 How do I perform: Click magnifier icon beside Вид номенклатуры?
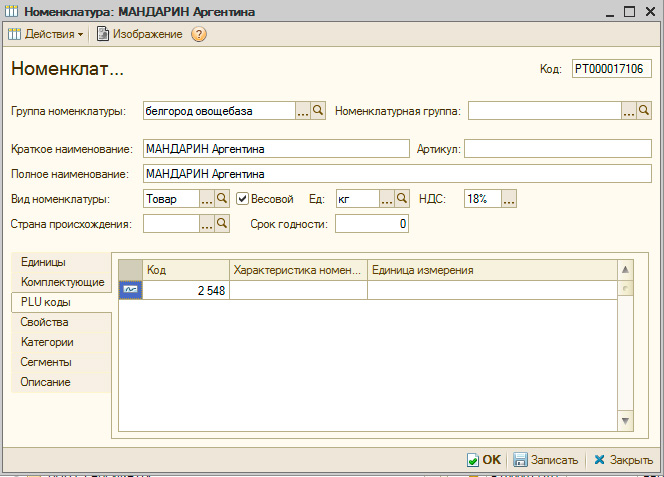pyautogui.click(x=223, y=199)
